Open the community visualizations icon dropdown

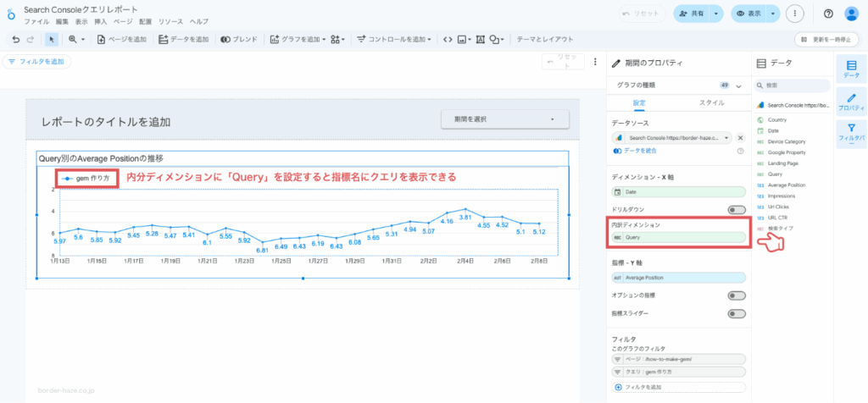(x=337, y=39)
